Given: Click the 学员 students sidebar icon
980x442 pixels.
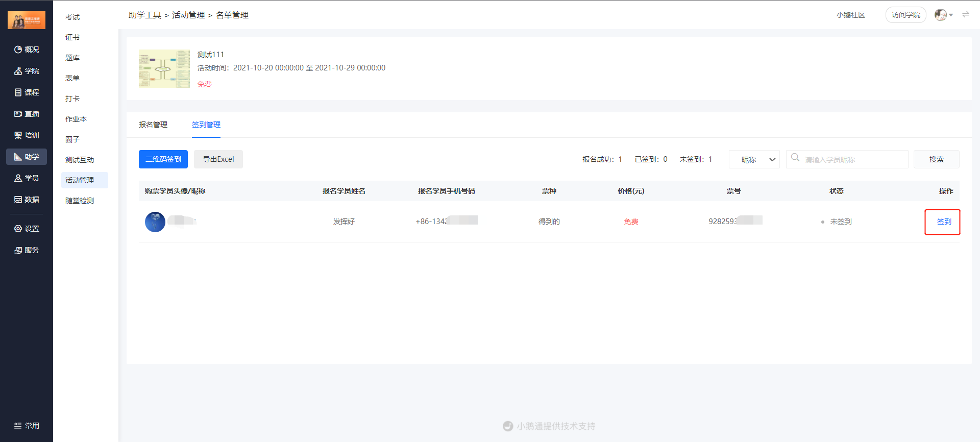Looking at the screenshot, I should click(x=27, y=178).
